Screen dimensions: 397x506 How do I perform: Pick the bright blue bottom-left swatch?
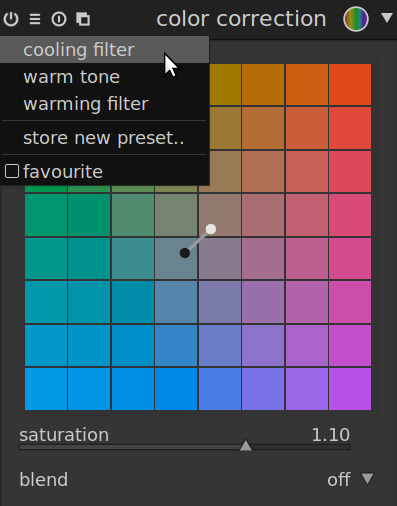46,389
